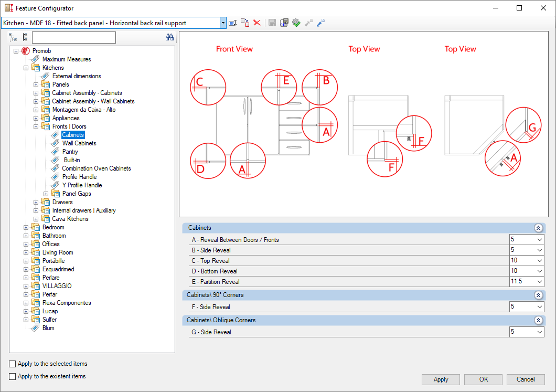Click the Apply button

pyautogui.click(x=441, y=379)
